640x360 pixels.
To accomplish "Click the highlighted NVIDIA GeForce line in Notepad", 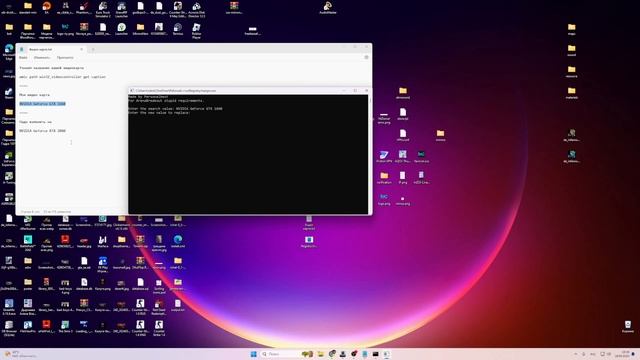I will pyautogui.click(x=42, y=104).
